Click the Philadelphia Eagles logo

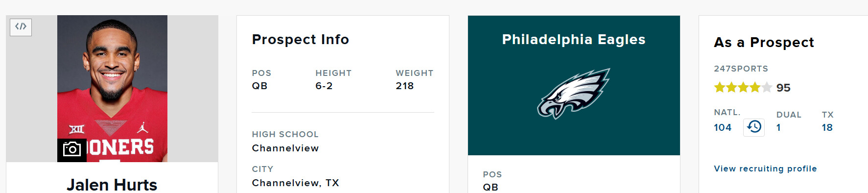click(574, 94)
